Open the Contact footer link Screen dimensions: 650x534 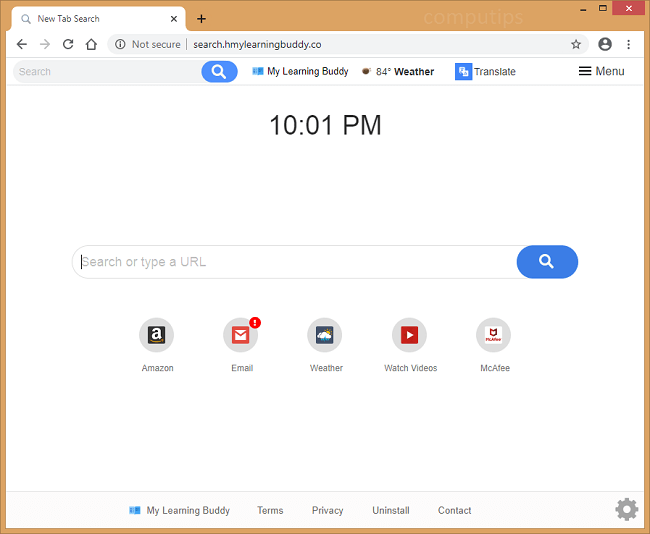(x=455, y=510)
